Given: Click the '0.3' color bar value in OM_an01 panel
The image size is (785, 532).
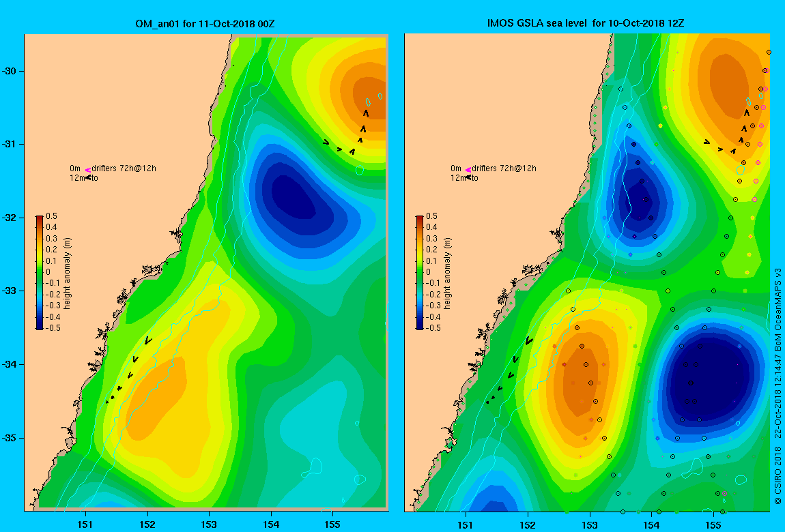Looking at the screenshot, I should [52, 239].
